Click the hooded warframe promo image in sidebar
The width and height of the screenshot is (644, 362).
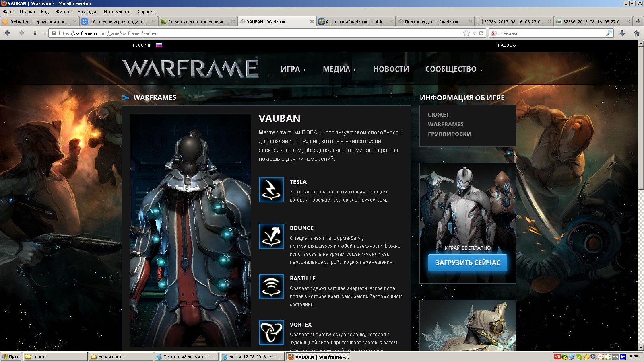click(x=468, y=325)
